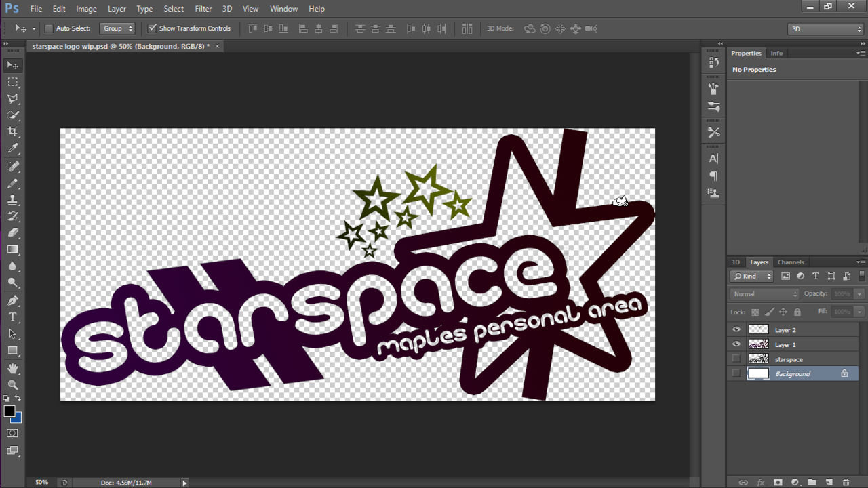This screenshot has height=488, width=868.
Task: Select the Pen tool
Action: click(13, 301)
